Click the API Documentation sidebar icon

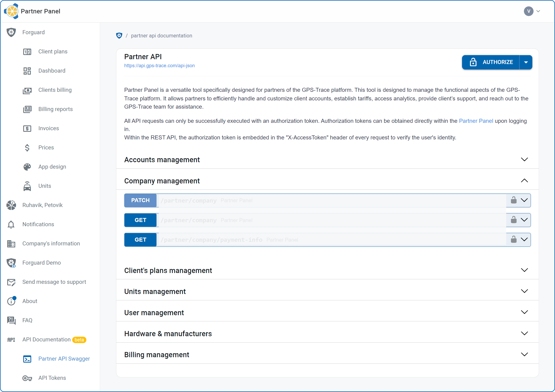[x=11, y=339]
